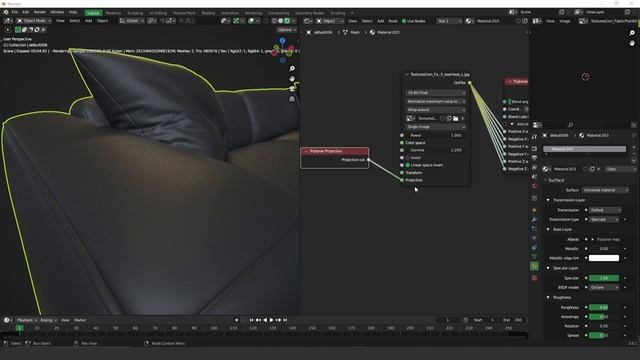Open the Slot 1 material slot dropdown
640x360 pixels.
pyautogui.click(x=449, y=21)
